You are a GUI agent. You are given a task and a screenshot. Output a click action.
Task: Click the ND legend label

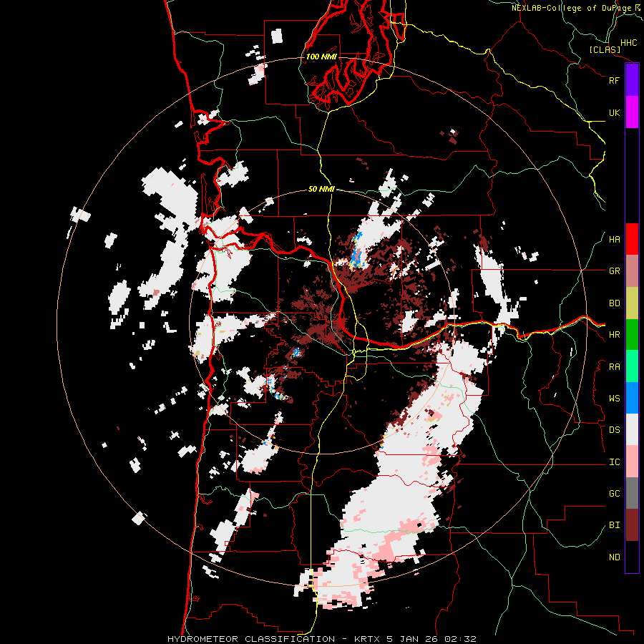click(614, 557)
